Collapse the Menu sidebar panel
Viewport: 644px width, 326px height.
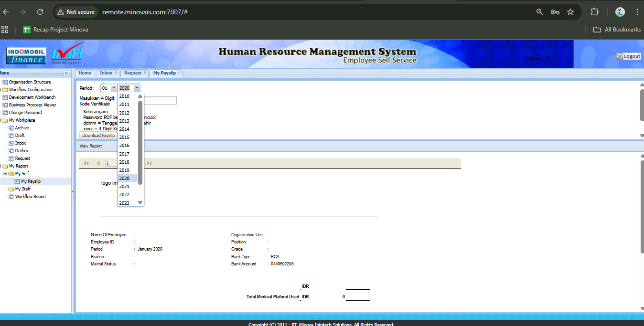point(66,73)
